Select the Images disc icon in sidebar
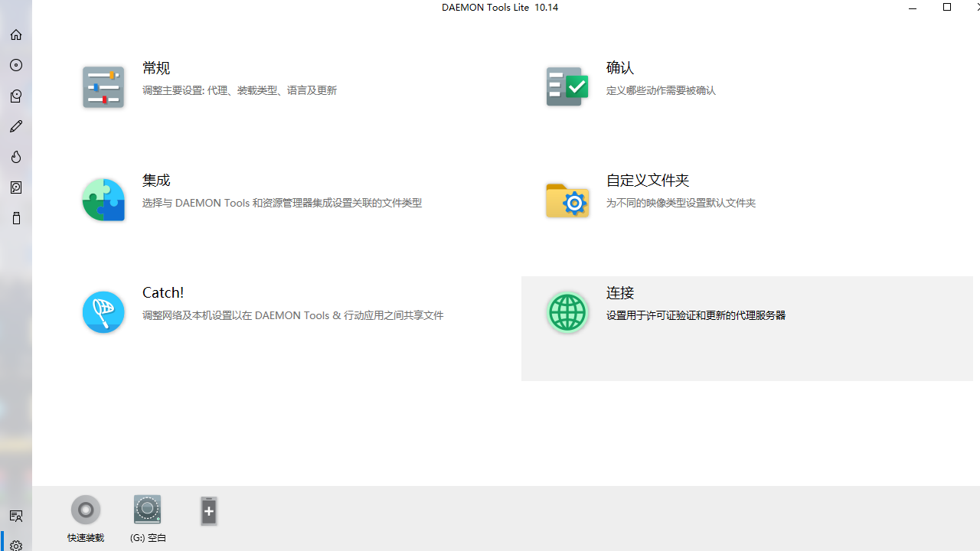This screenshot has width=980, height=551. pos(15,65)
